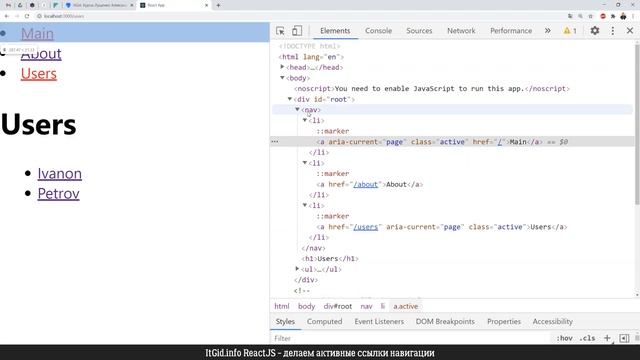Add new style rule with plus icon
The width and height of the screenshot is (640, 360).
pos(607,338)
